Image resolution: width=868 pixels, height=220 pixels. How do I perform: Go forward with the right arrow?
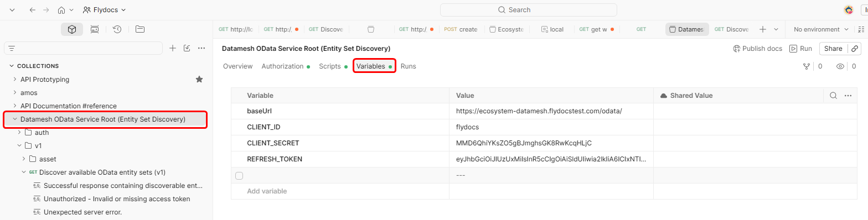pos(46,10)
